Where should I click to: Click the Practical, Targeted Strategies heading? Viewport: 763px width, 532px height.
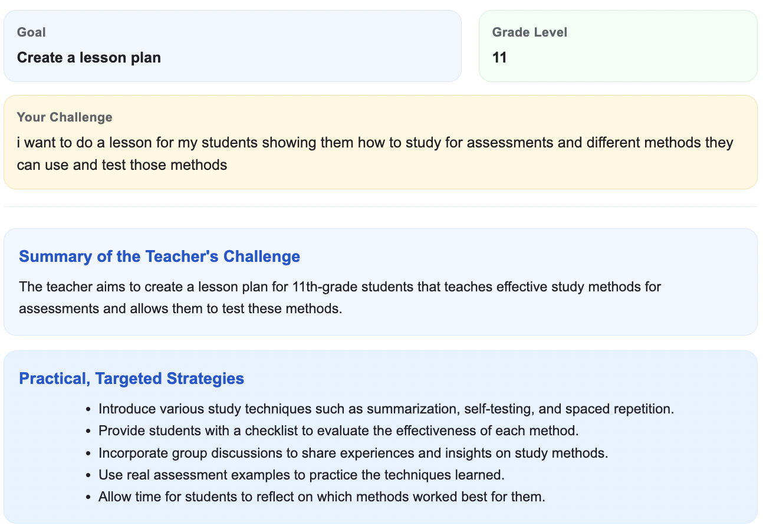click(x=131, y=379)
